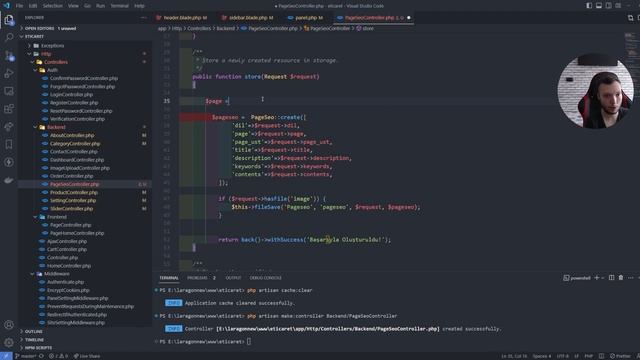Open the powershell terminal profile label
The width and height of the screenshot is (640, 360).
click(x=577, y=278)
